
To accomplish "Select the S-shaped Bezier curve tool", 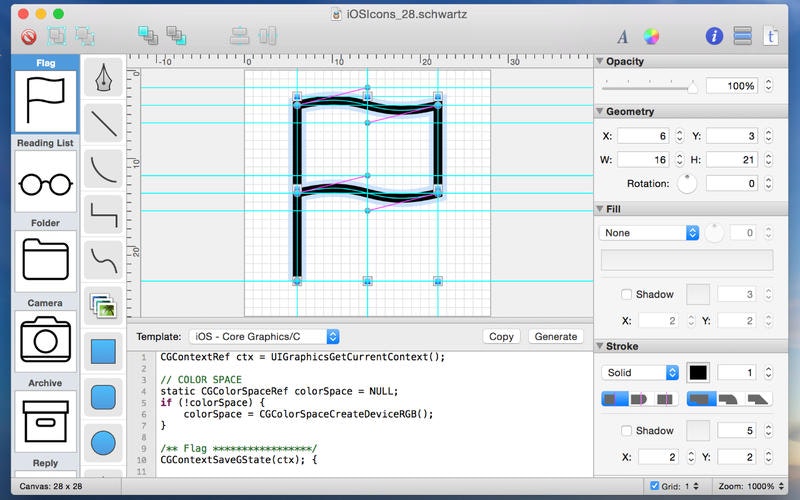I will (x=104, y=260).
